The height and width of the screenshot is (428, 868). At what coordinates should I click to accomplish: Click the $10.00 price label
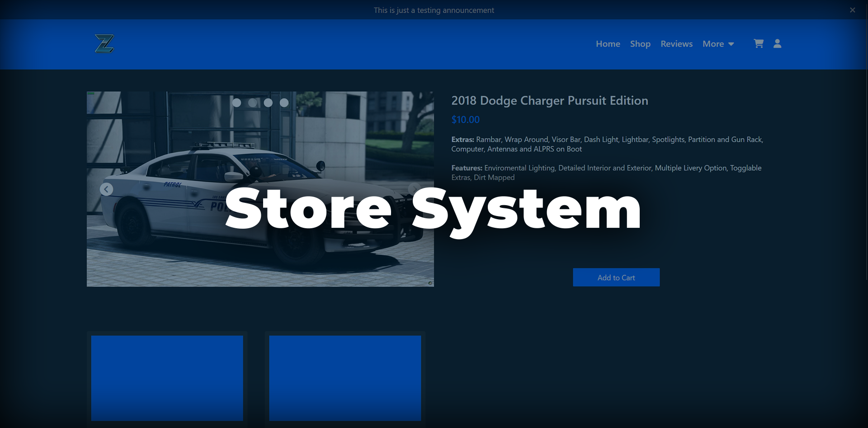pyautogui.click(x=465, y=119)
